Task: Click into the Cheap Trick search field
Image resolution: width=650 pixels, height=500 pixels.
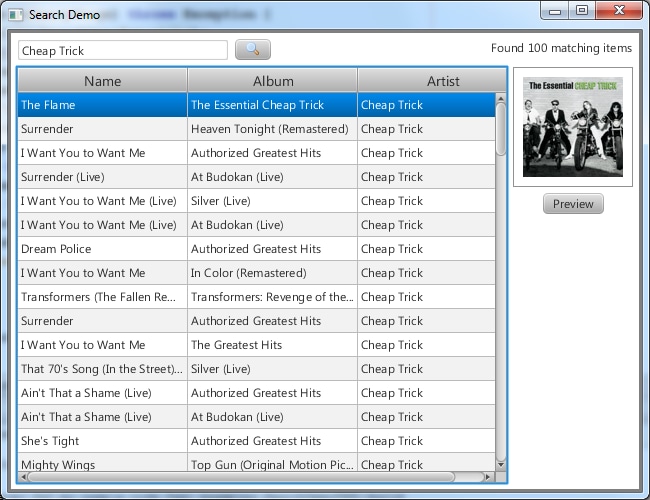Action: tap(123, 50)
